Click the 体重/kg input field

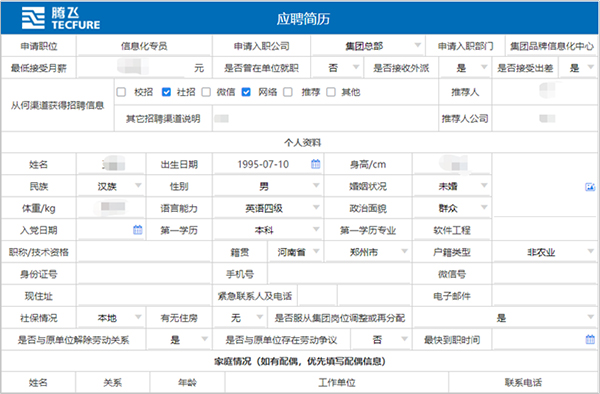point(111,208)
